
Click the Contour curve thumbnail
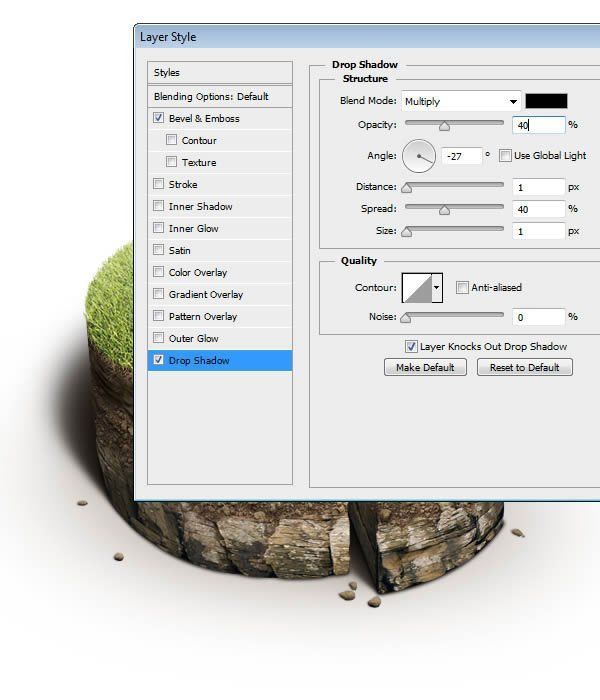(x=417, y=288)
